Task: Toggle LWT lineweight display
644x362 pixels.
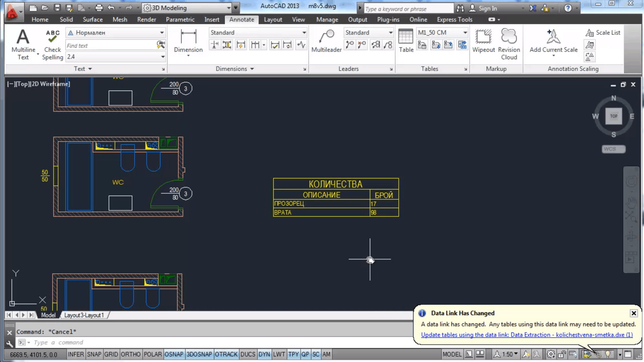Action: click(x=279, y=354)
